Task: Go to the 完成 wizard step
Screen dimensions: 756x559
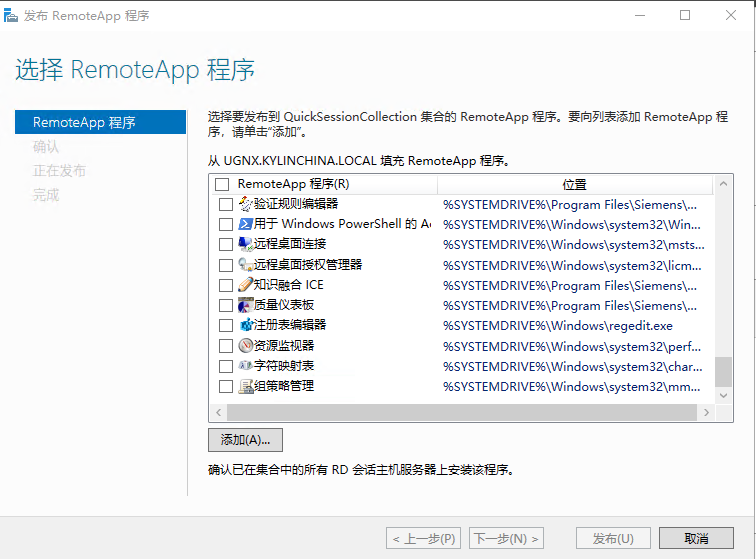Action: (x=46, y=195)
